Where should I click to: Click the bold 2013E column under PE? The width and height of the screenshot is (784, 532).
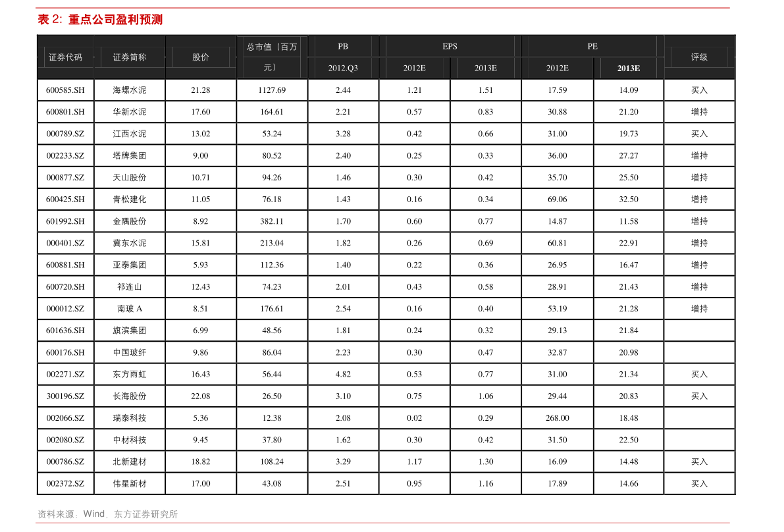628,68
